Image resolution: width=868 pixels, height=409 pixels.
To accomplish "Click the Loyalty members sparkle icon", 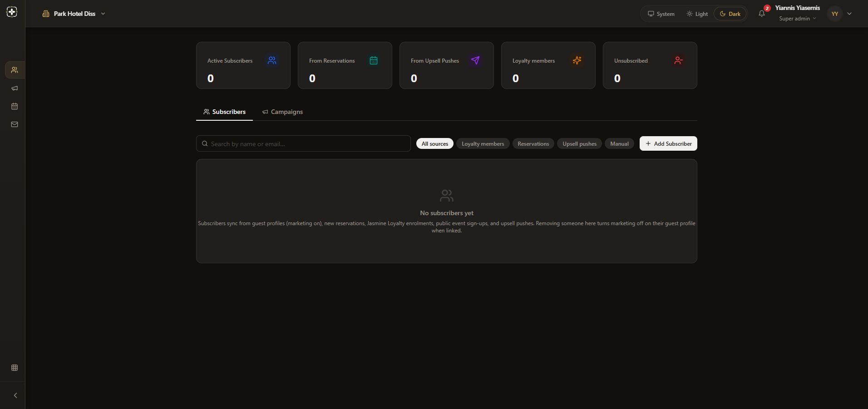I will pyautogui.click(x=577, y=60).
